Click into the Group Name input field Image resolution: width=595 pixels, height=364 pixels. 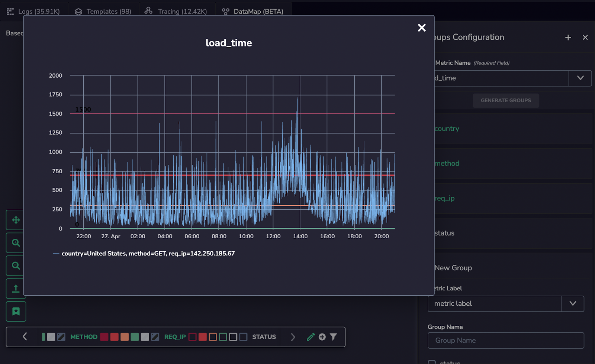(x=506, y=340)
